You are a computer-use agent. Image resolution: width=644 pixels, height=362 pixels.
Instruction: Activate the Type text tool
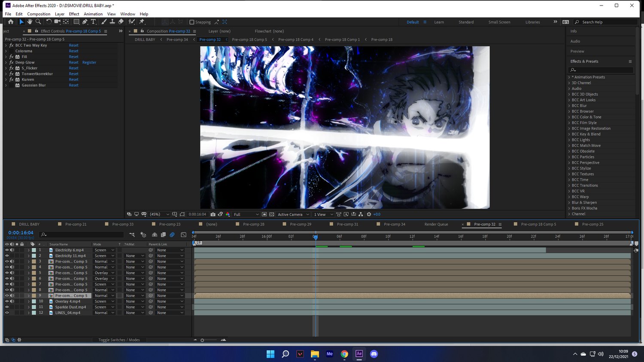pyautogui.click(x=93, y=22)
